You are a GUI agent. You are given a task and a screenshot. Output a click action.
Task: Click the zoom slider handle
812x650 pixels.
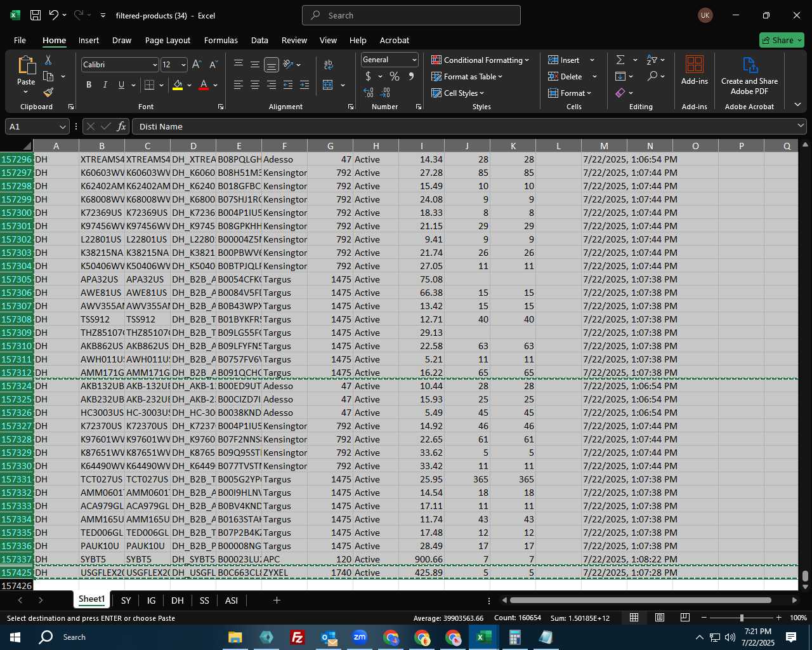pyautogui.click(x=742, y=618)
